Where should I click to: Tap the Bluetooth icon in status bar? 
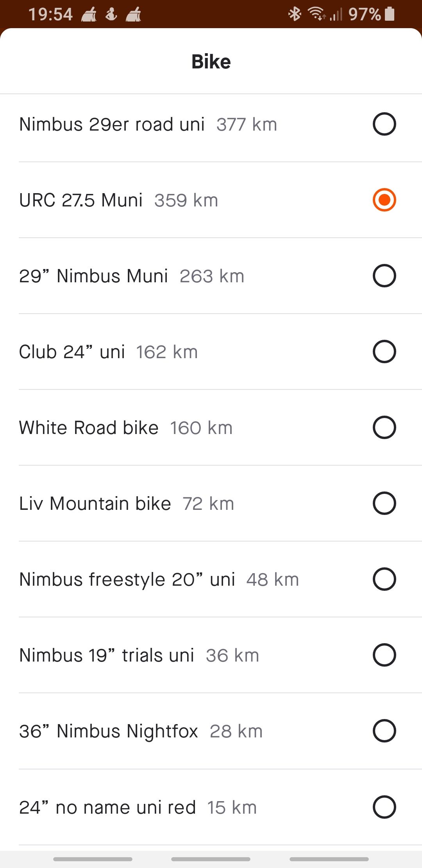click(x=295, y=14)
